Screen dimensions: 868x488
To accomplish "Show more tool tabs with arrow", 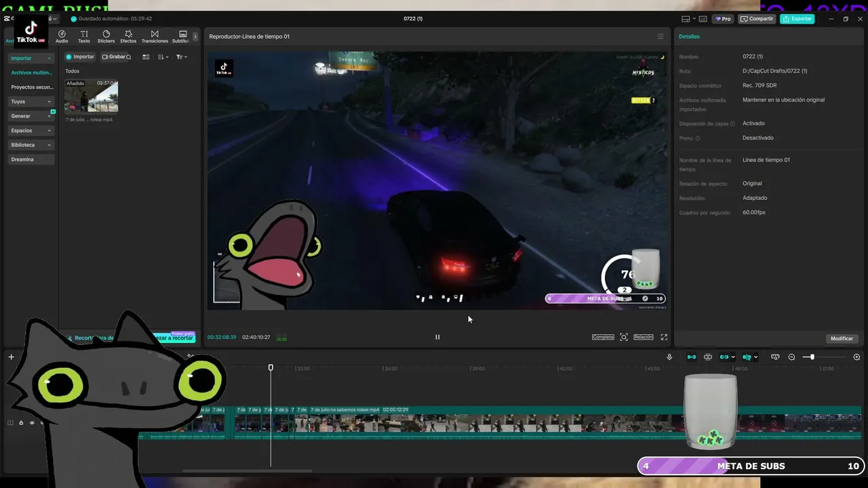I will coord(195,37).
